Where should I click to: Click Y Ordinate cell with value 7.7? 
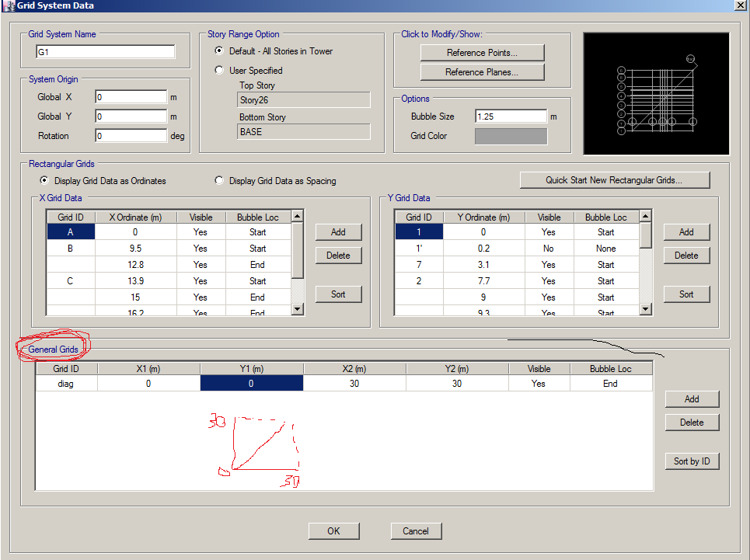484,281
